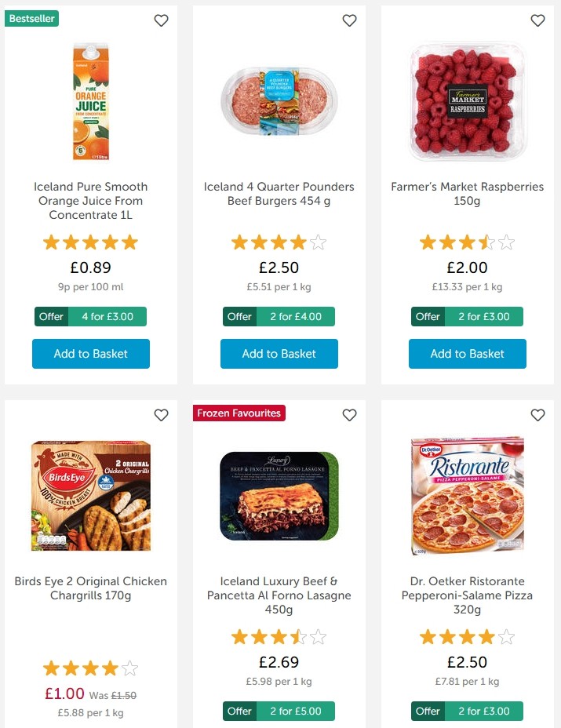Image resolution: width=561 pixels, height=728 pixels.
Task: Click the wishlist heart on Farmer's Market Raspberries
Action: 537,20
